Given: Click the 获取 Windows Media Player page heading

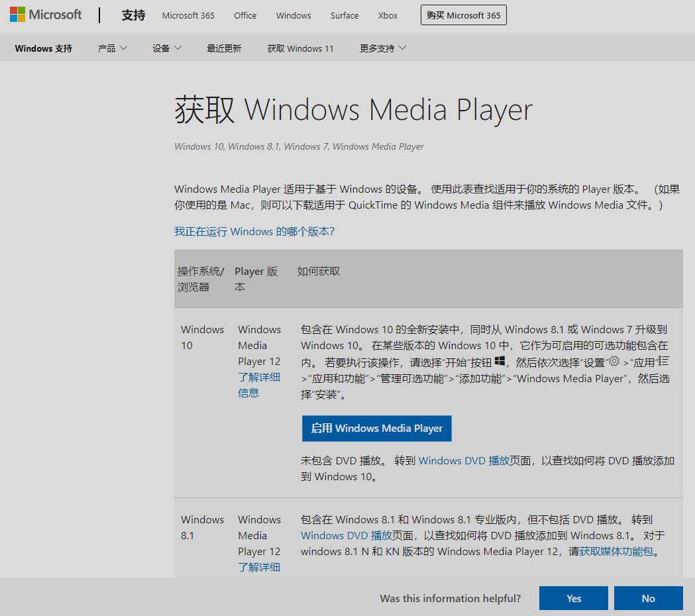Looking at the screenshot, I should (x=353, y=110).
